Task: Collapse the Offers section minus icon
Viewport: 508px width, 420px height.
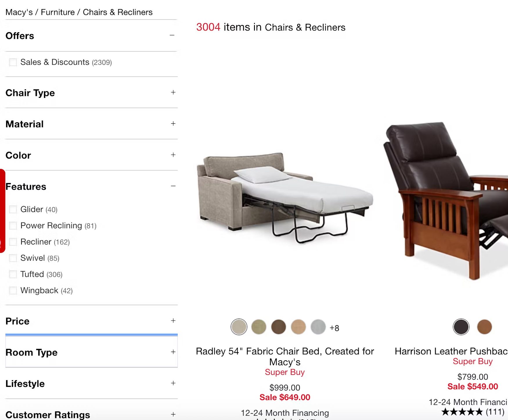Action: 172,35
